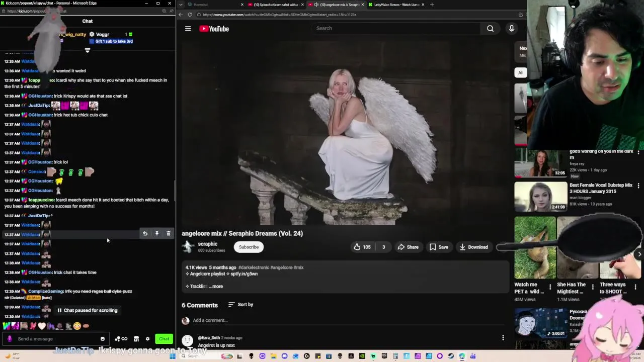This screenshot has width=644, height=362.
Task: Mute the angelcore mix tab audio
Action: point(316,5)
